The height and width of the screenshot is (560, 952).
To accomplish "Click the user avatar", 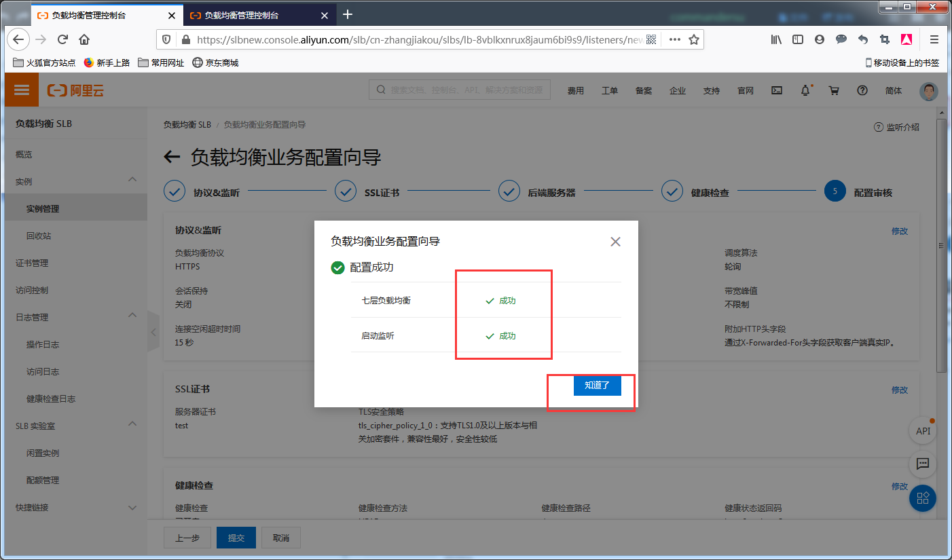I will [928, 91].
